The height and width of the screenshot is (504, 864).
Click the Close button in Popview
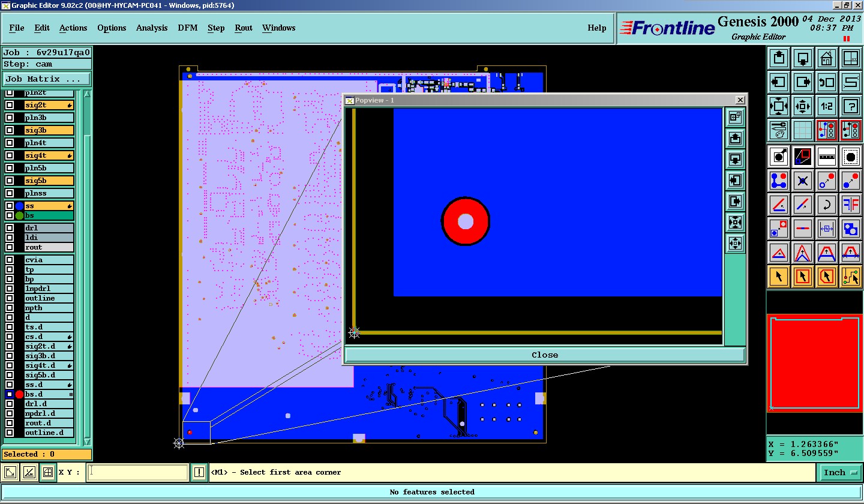click(x=545, y=355)
